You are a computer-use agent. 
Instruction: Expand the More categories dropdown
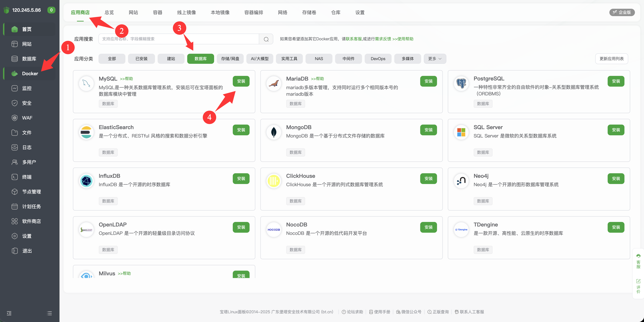(x=435, y=59)
